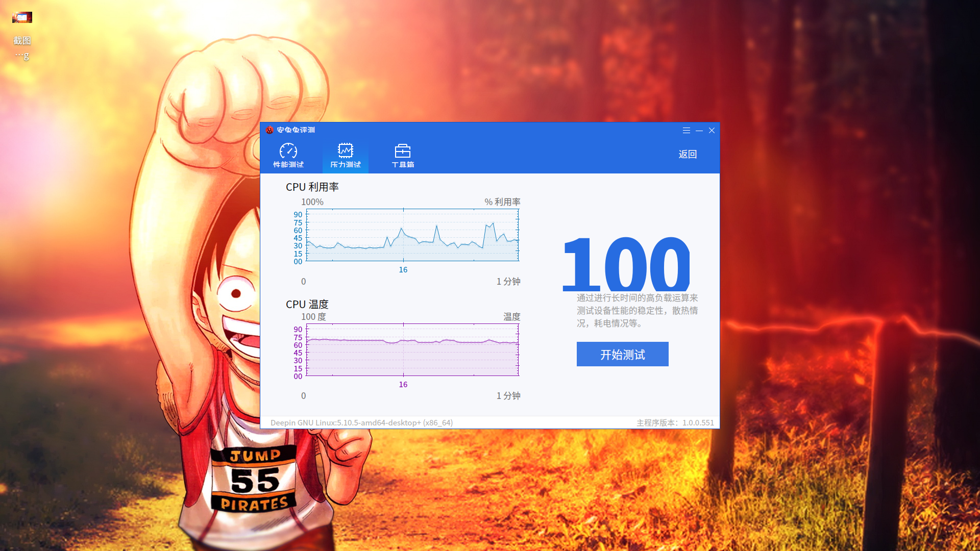Open the 工具箱 toolbox icon
Viewport: 980px width, 551px height.
(x=403, y=151)
